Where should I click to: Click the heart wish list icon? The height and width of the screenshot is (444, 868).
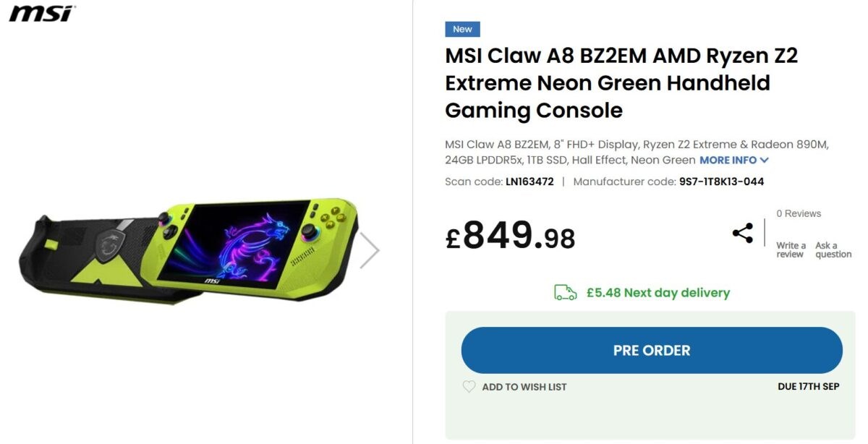point(469,387)
